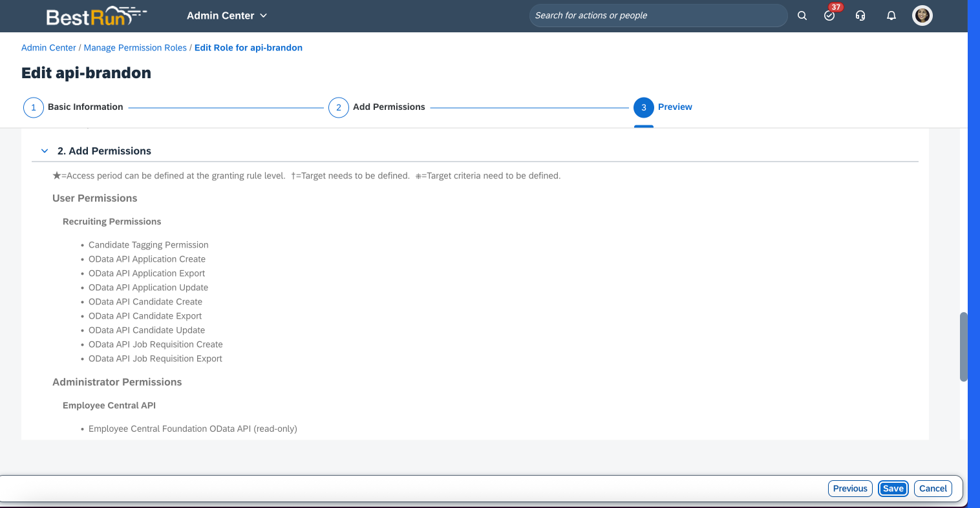The image size is (980, 508).
Task: Open Manage Permission Roles breadcrumb link
Action: tap(135, 48)
